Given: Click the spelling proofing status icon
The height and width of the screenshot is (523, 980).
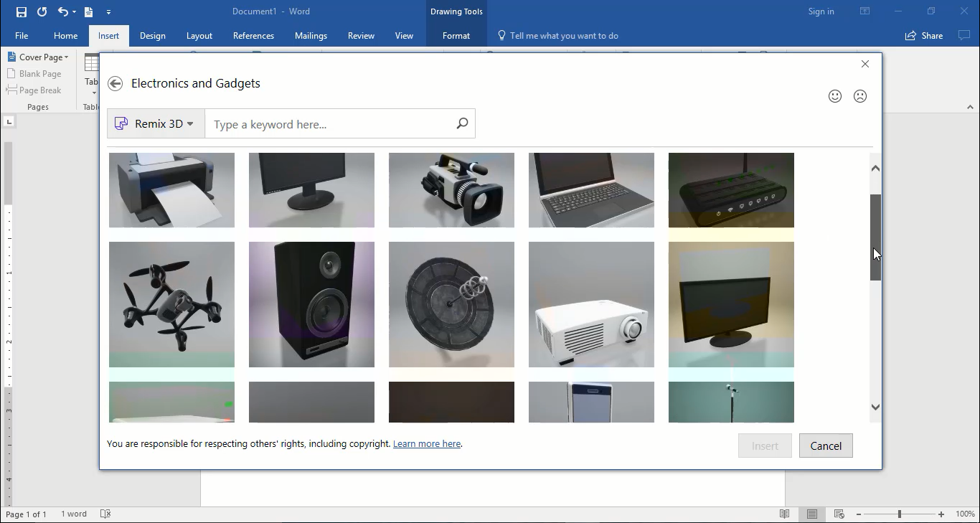Looking at the screenshot, I should coord(105,514).
